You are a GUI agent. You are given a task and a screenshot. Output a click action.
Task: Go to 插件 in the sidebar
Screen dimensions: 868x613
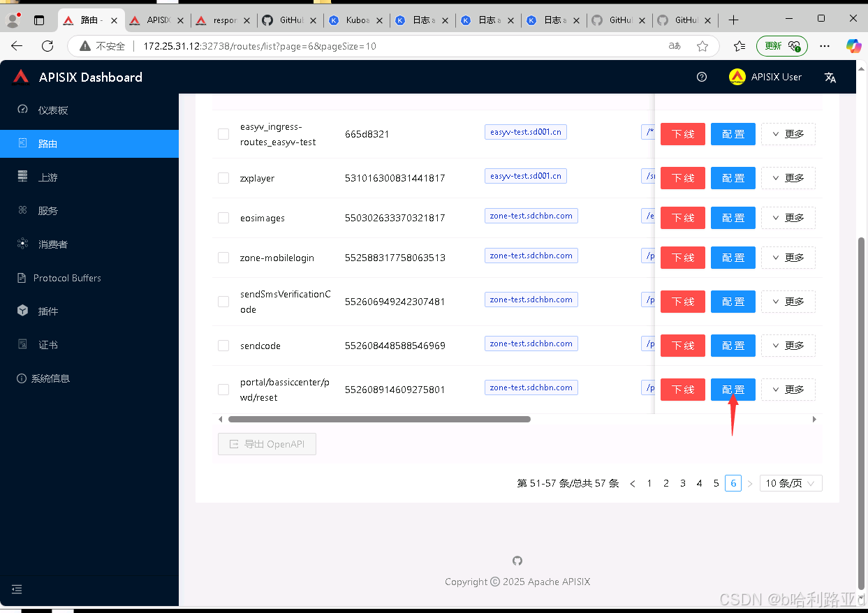pyautogui.click(x=89, y=311)
